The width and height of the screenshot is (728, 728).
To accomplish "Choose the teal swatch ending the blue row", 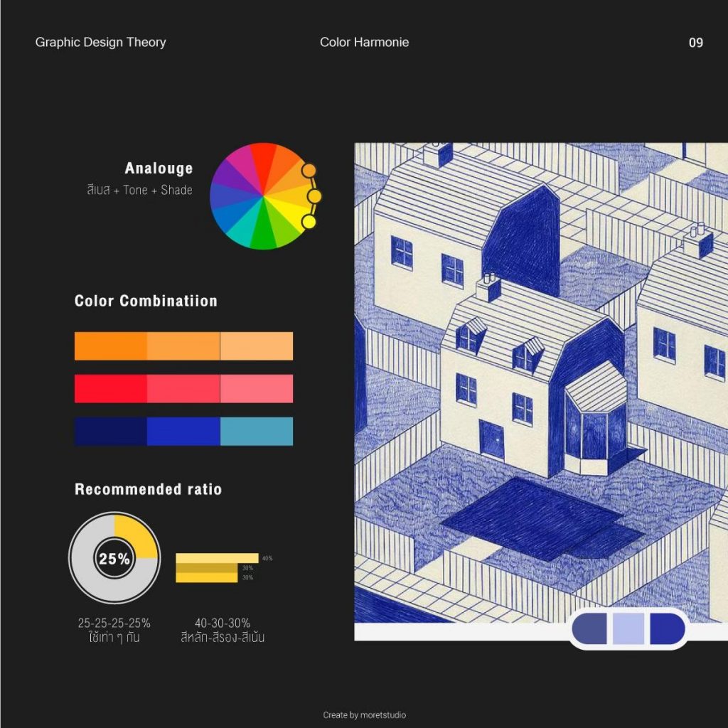I will 257,432.
